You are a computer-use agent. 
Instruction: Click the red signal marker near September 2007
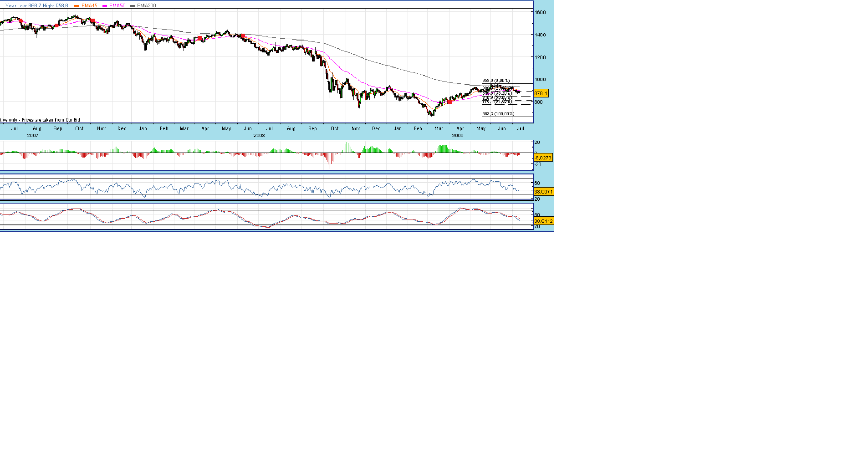(x=56, y=25)
